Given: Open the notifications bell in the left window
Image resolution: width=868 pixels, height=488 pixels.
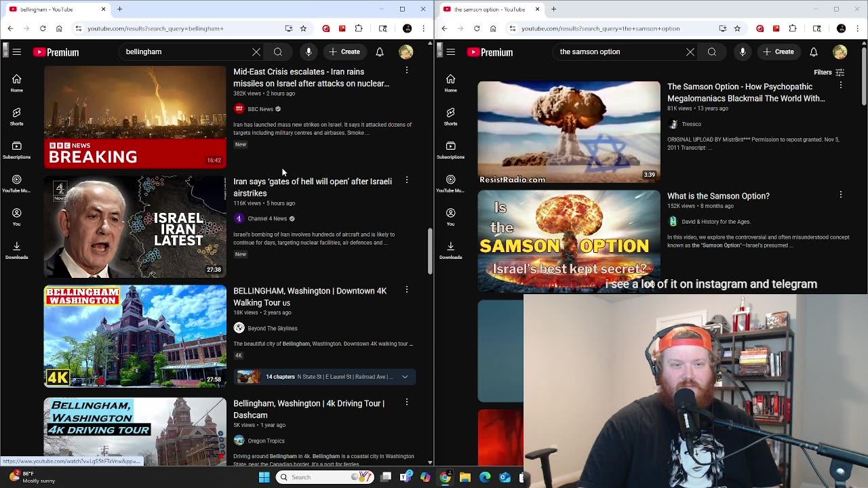Looking at the screenshot, I should [380, 52].
